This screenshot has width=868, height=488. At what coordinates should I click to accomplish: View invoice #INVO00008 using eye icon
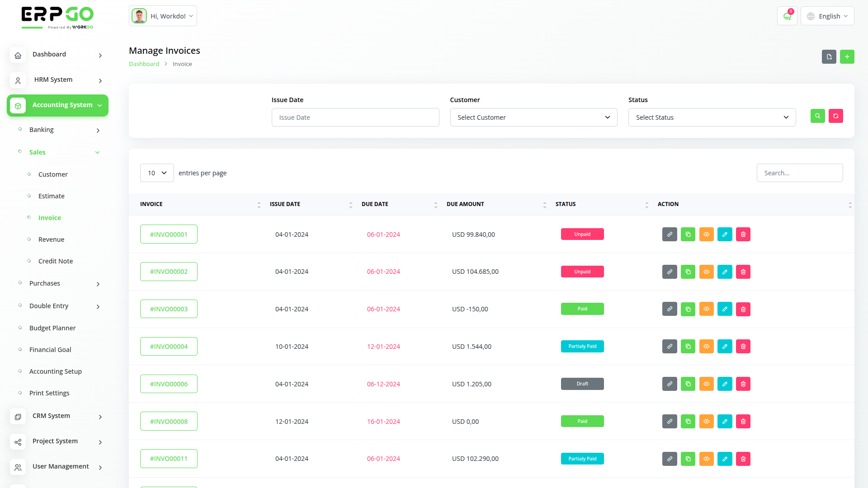(706, 422)
